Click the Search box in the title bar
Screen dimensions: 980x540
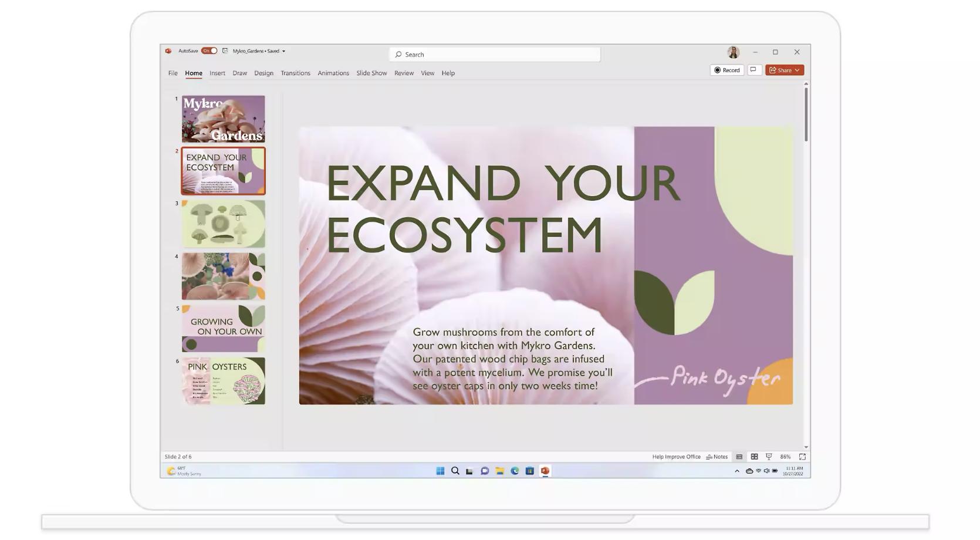495,55
